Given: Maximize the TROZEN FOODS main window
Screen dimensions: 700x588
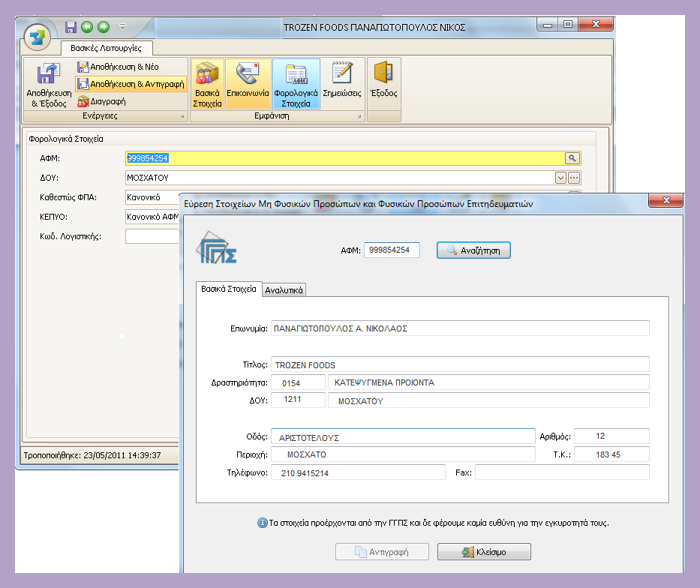Looking at the screenshot, I should [x=568, y=25].
